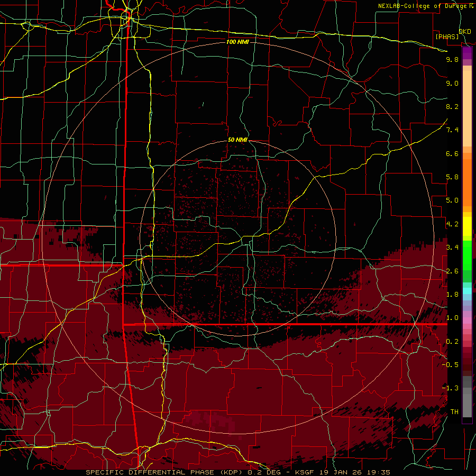Click the -1.3 value on the color scale
The width and height of the screenshot is (476, 476).
[450, 388]
